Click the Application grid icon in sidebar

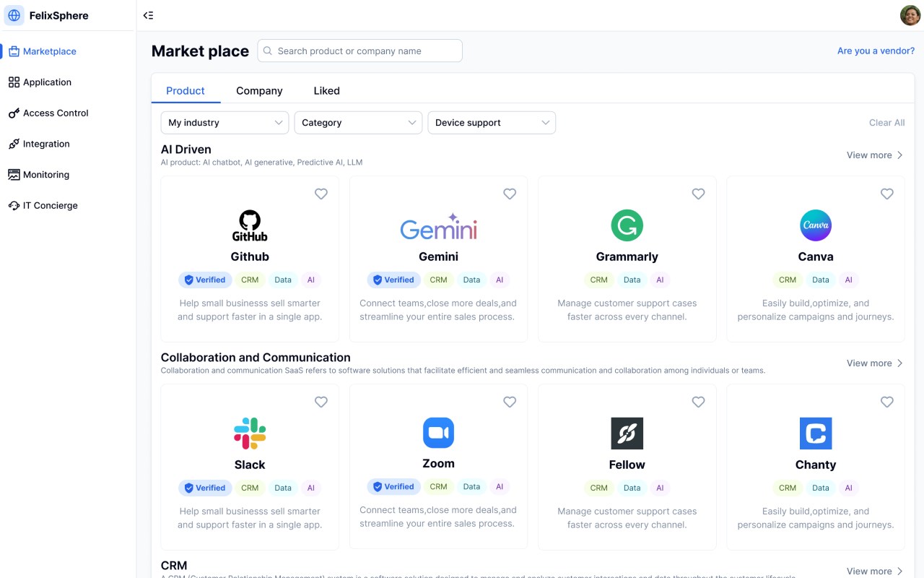click(14, 82)
